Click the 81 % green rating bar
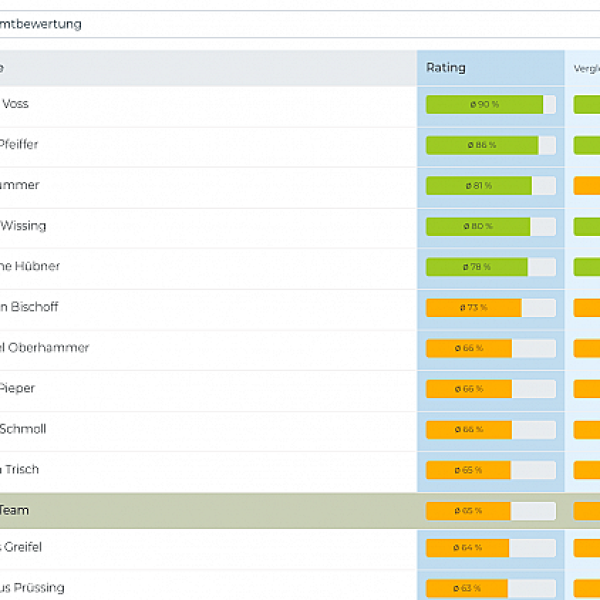 (x=491, y=186)
